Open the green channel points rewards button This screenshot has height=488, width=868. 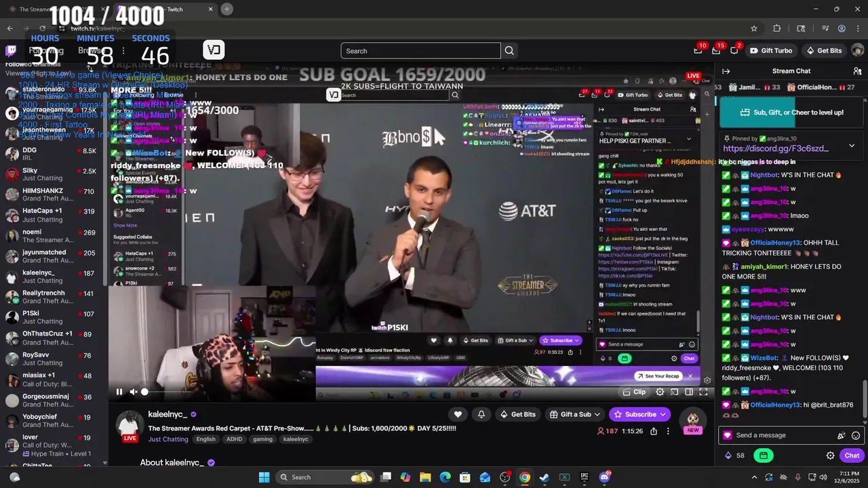764,455
